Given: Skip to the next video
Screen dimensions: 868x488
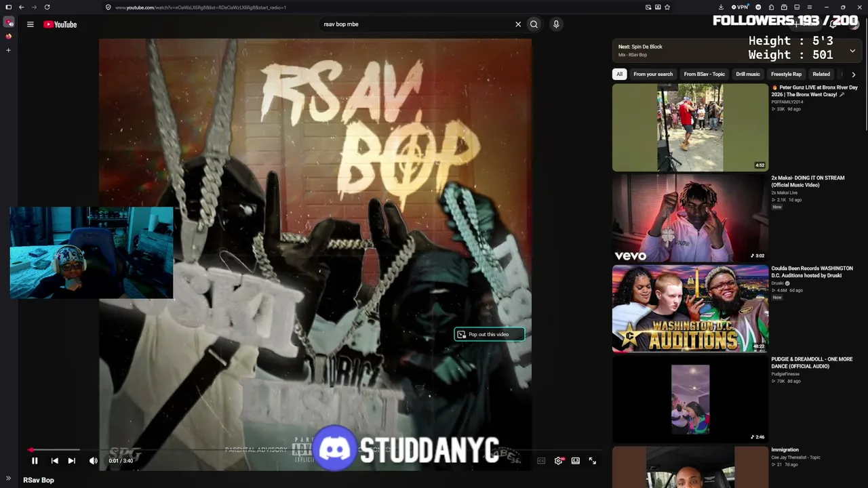Looking at the screenshot, I should [72, 461].
